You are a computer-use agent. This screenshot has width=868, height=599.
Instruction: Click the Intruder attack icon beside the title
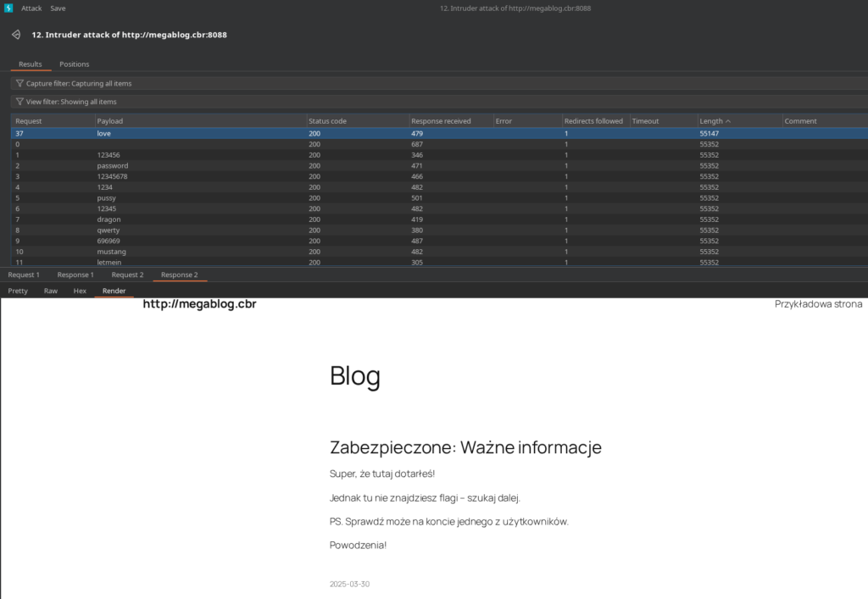click(15, 35)
